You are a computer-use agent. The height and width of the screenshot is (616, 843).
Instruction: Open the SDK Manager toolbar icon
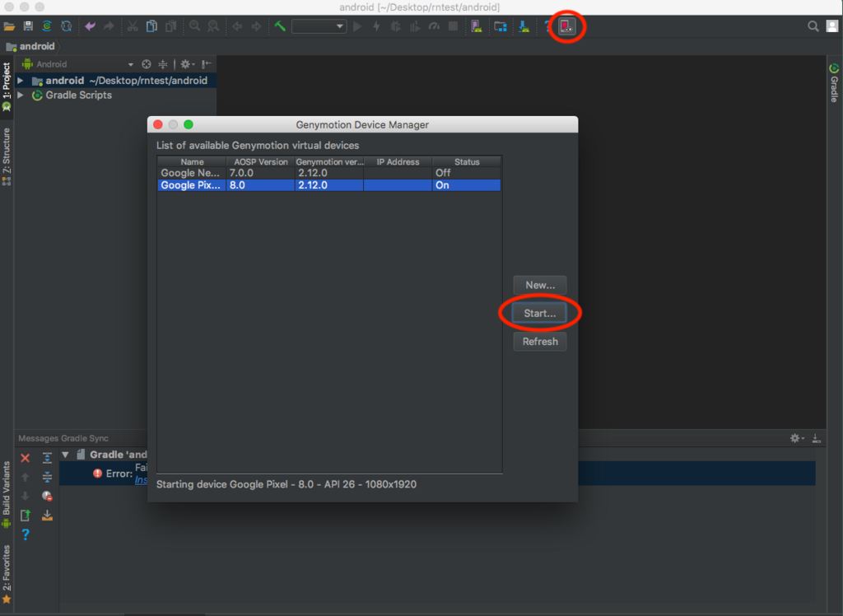click(x=524, y=26)
